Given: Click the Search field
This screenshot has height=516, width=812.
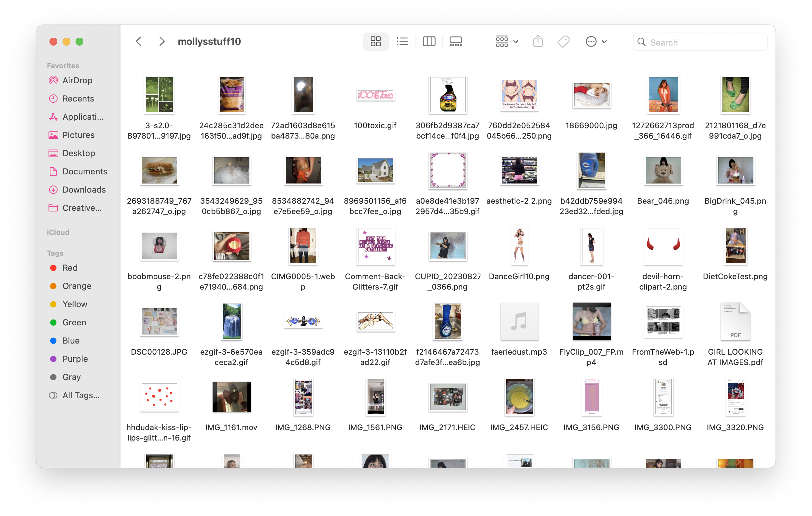Looking at the screenshot, I should [x=705, y=42].
